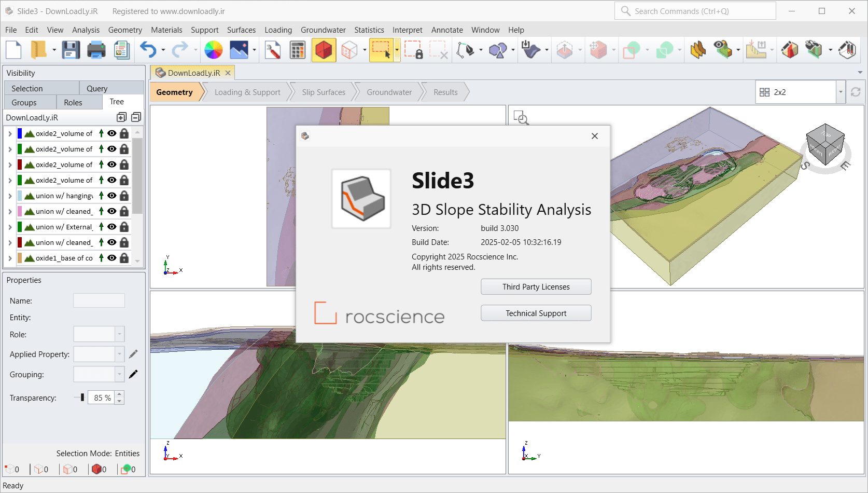Toggle lock for union w/ External_ row
The height and width of the screenshot is (493, 868).
[124, 227]
